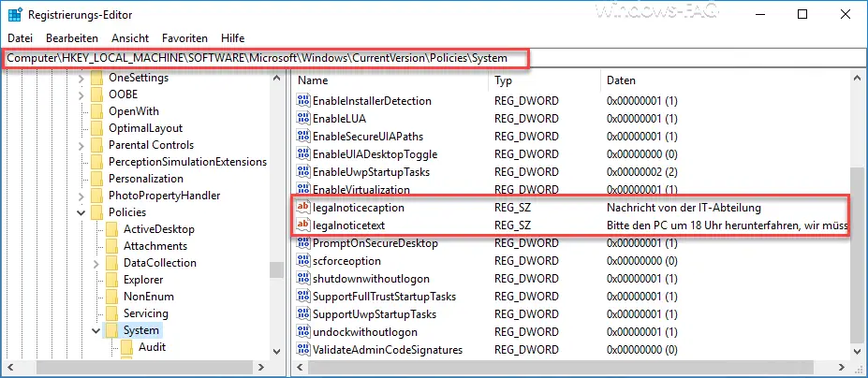
Task: Click data value of EnableUIADesktopToggle row
Action: pyautogui.click(x=641, y=153)
